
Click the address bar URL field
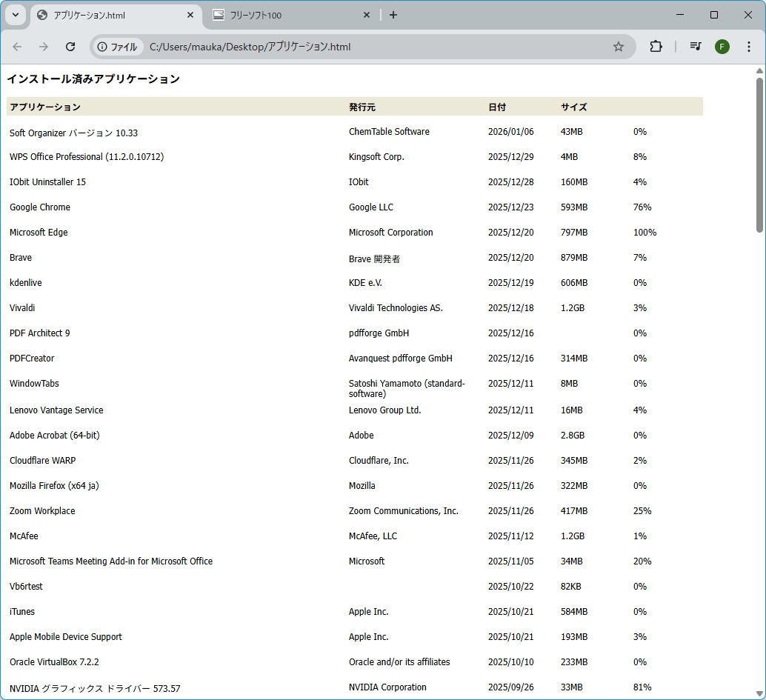point(370,47)
